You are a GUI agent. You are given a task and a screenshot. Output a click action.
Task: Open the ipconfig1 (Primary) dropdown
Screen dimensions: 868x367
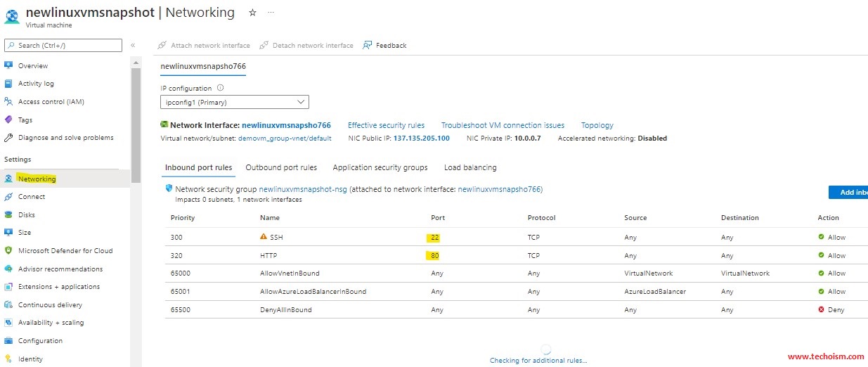[x=235, y=103]
